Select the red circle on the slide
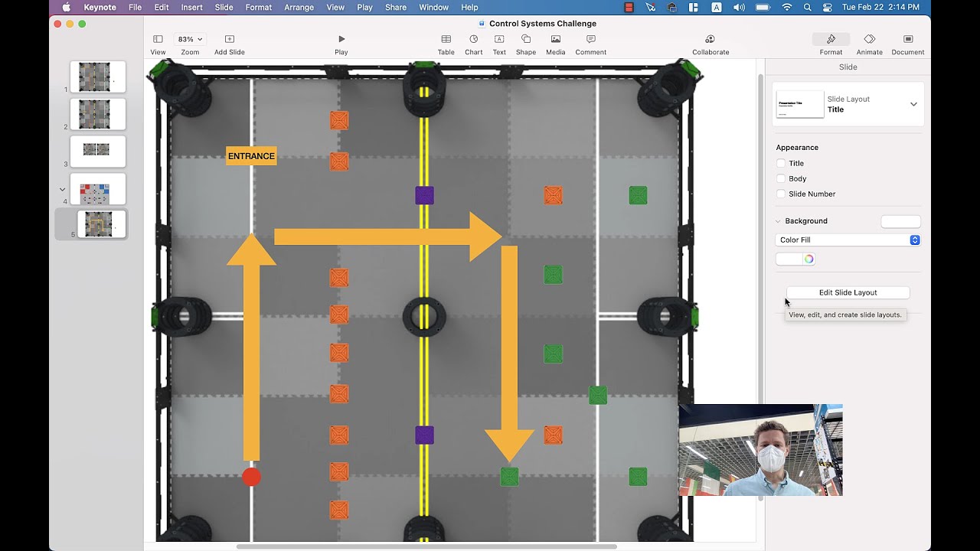The height and width of the screenshot is (551, 980). click(251, 477)
